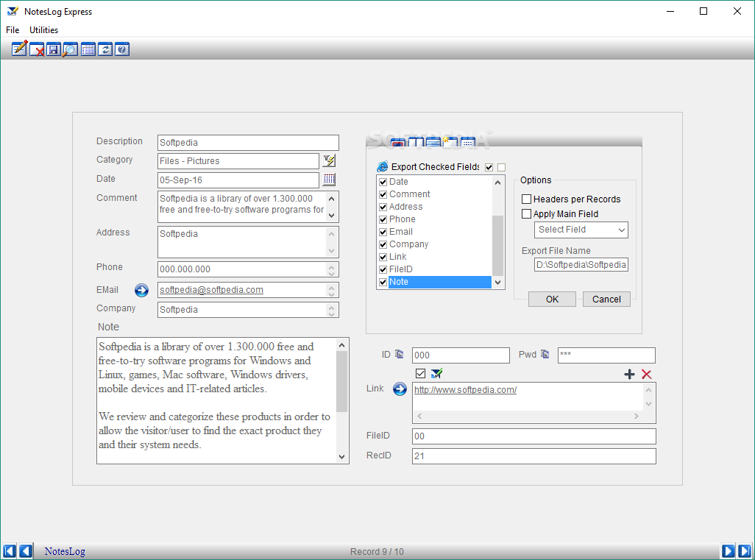Open the search magnifier toolbar icon
755x560 pixels.
tap(71, 49)
